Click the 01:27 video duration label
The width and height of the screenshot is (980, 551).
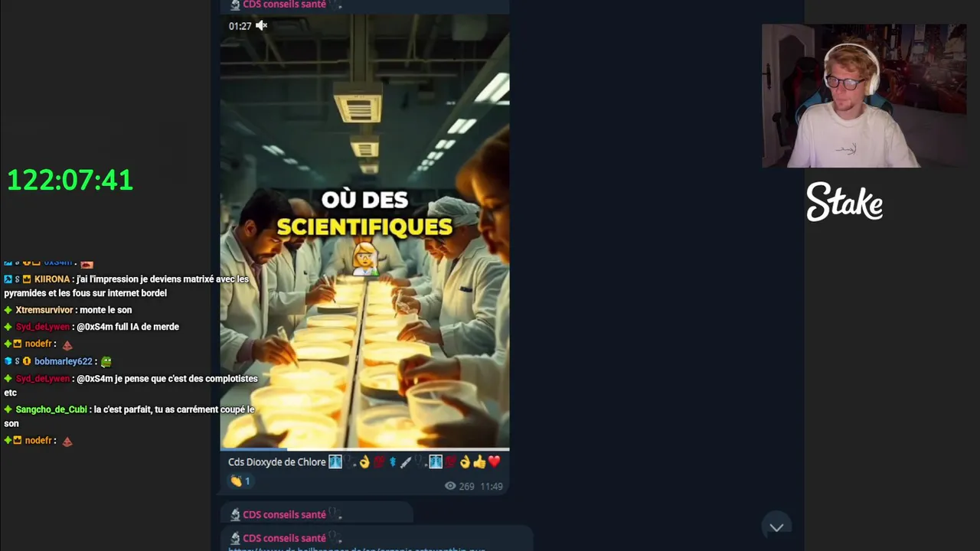240,26
